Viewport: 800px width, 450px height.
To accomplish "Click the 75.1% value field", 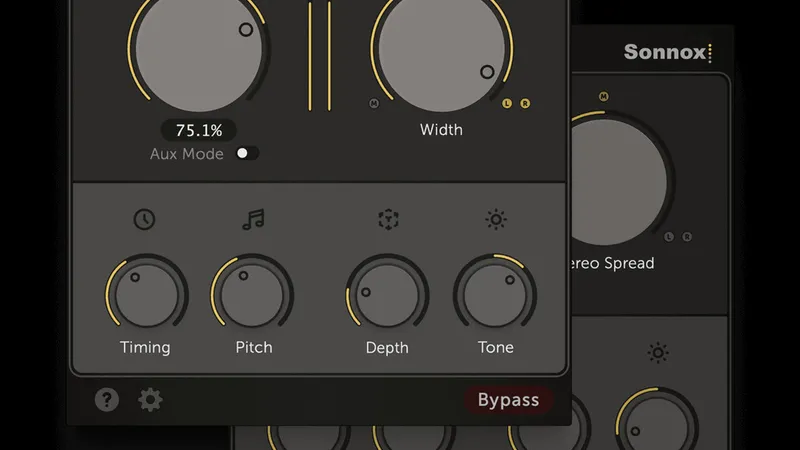I will [x=199, y=130].
